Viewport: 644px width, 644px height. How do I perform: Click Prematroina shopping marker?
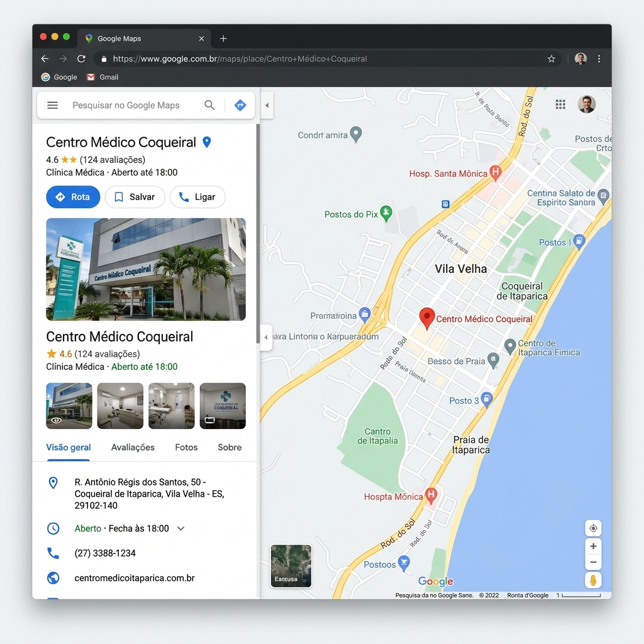coord(364,314)
